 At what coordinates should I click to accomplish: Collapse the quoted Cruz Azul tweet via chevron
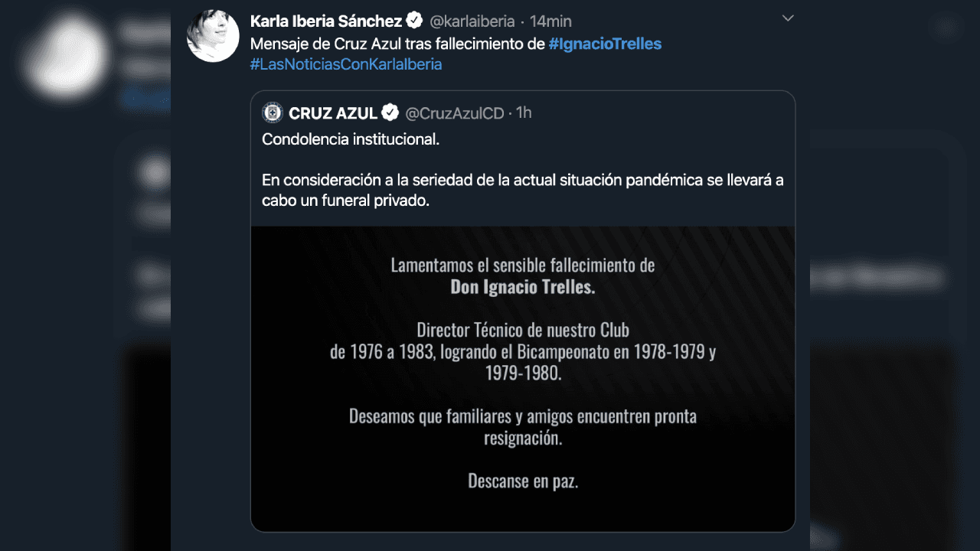787,18
